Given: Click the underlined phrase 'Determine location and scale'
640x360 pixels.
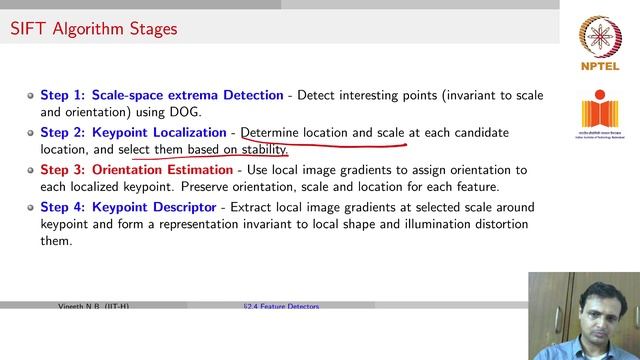Looking at the screenshot, I should pos(322,133).
